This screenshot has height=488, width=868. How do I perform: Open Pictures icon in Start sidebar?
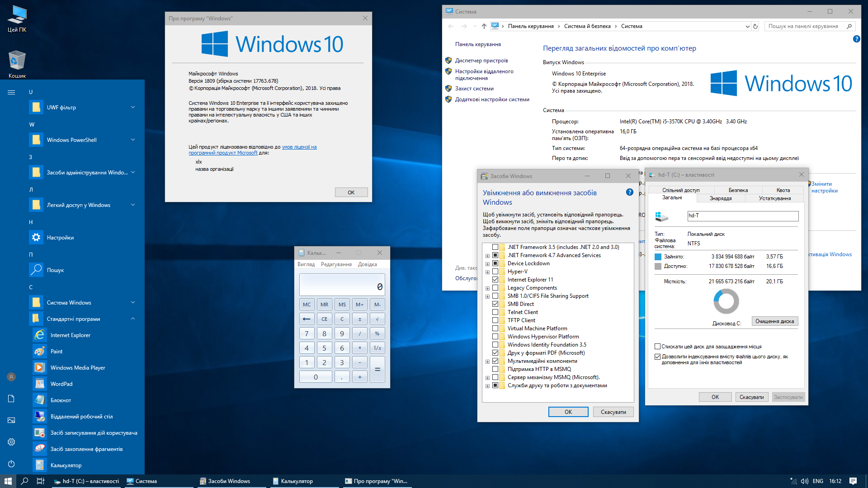coord(11,420)
